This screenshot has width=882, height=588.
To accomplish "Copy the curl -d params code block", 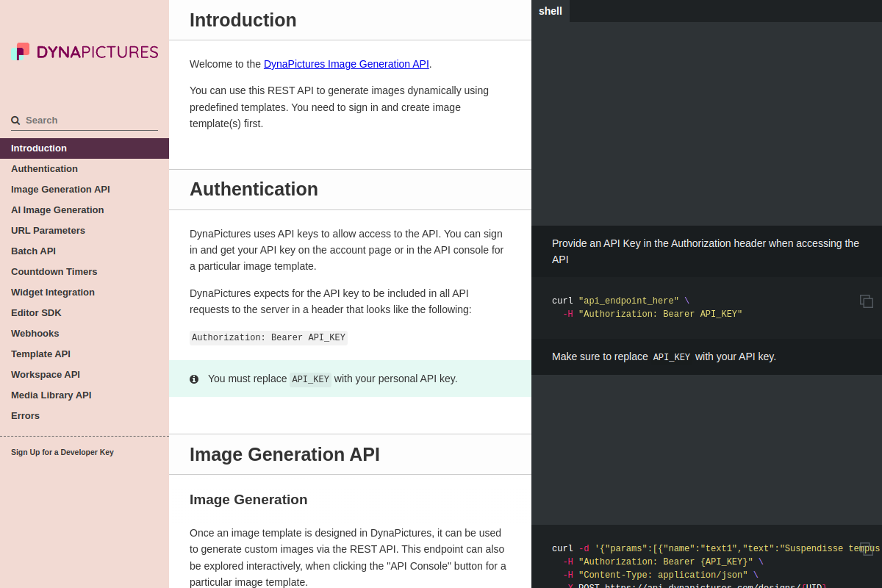I will (867, 548).
